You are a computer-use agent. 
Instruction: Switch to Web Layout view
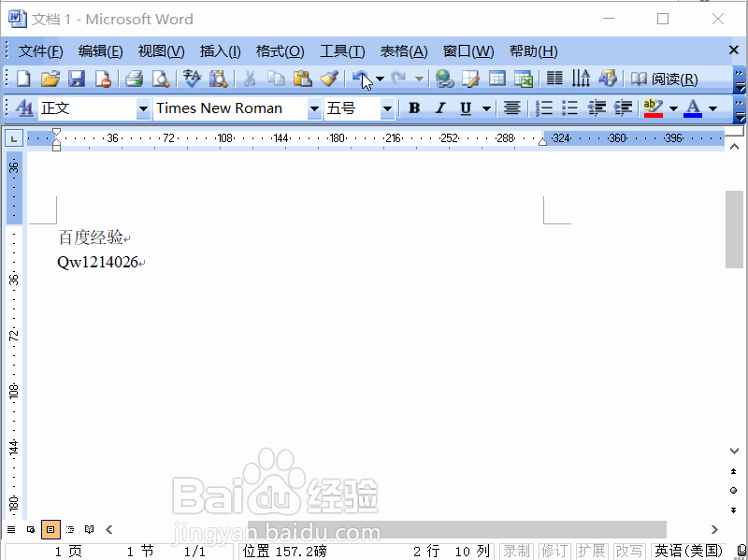tap(31, 529)
